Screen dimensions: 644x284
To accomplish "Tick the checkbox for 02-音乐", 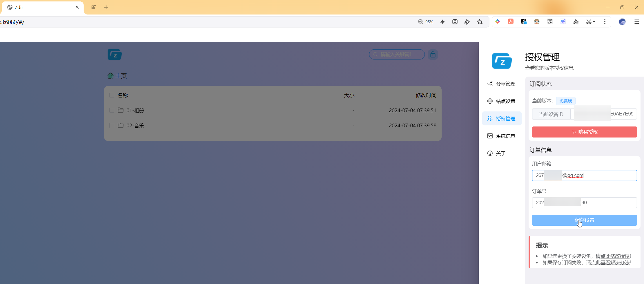I will (112, 125).
